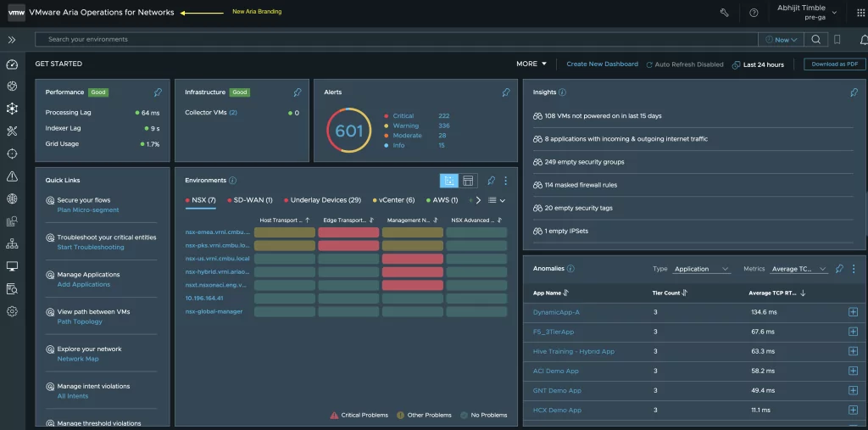
Task: Open the dashboard gauge icon in sidebar
Action: pos(12,64)
